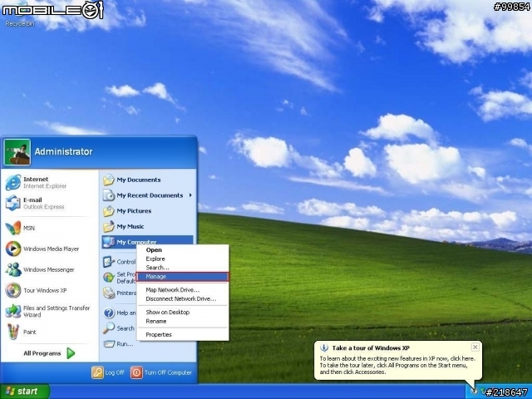This screenshot has width=532, height=399.
Task: Expand the My Recent Documents submenu arrow
Action: coord(190,195)
